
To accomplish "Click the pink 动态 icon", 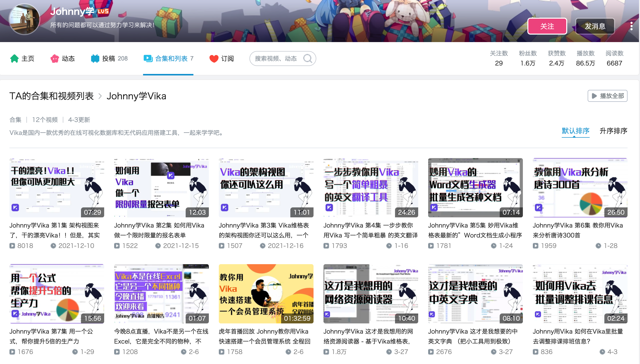I will [x=55, y=59].
